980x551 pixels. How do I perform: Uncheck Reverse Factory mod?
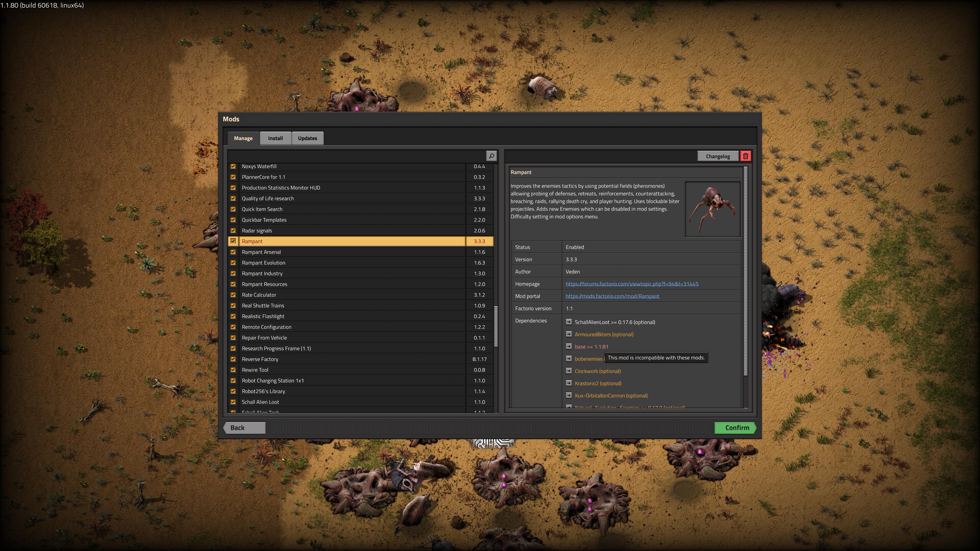tap(233, 359)
